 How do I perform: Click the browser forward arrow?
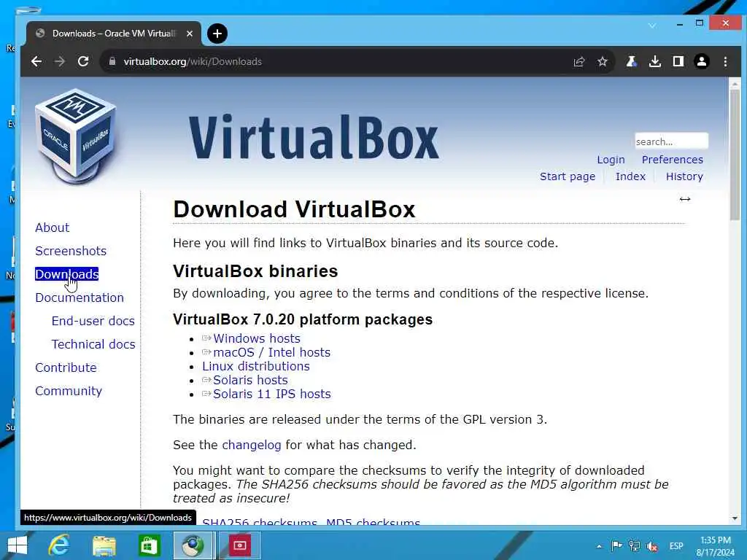60,61
